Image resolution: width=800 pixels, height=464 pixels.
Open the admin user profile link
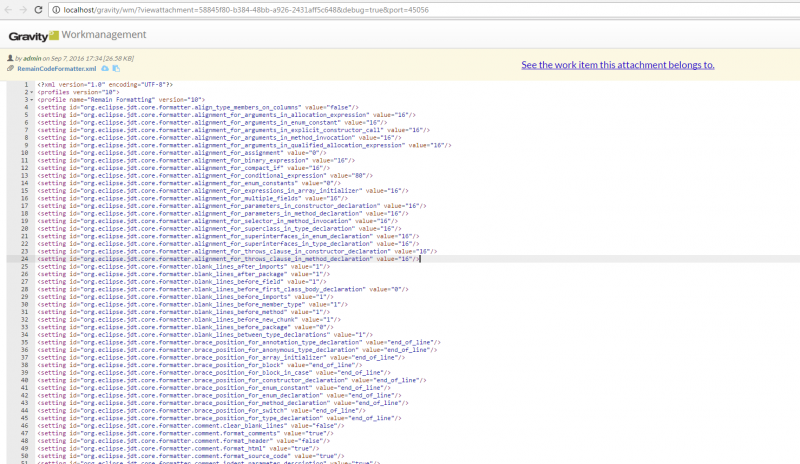32,60
